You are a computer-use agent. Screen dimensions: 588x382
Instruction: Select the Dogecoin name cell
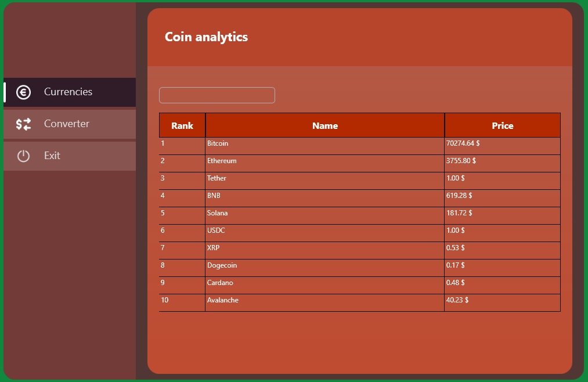tap(324, 268)
